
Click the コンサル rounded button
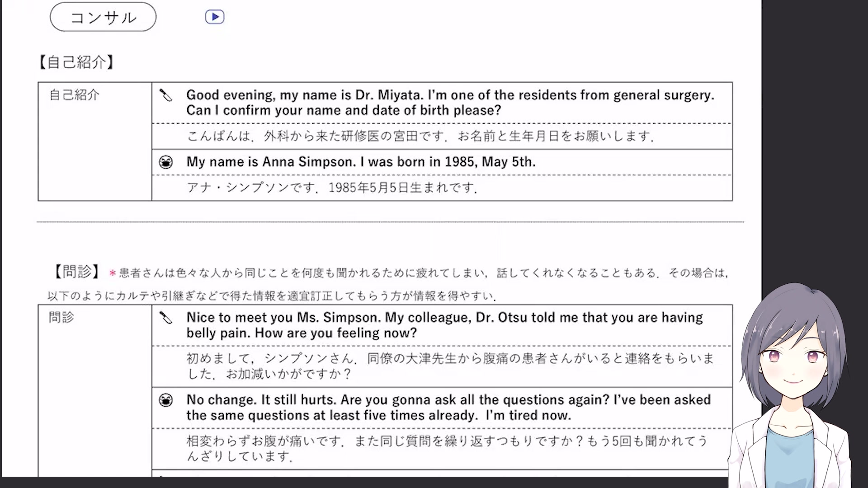pos(103,17)
